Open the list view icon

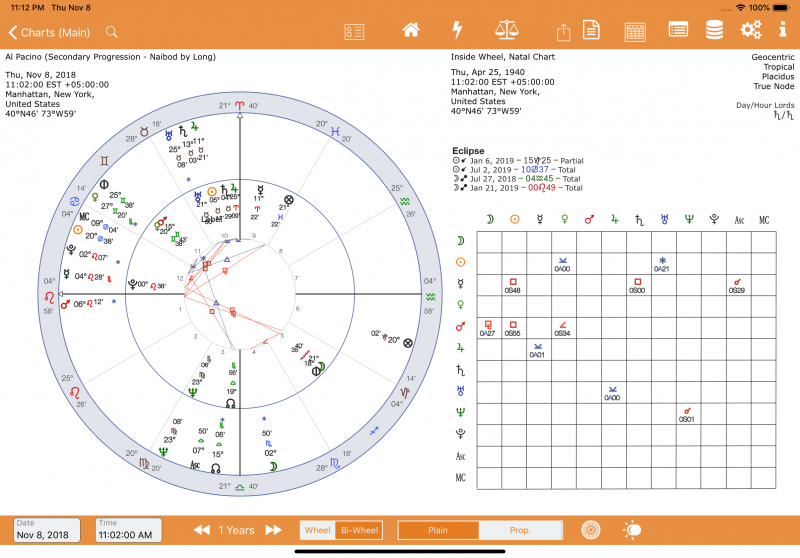tap(678, 30)
